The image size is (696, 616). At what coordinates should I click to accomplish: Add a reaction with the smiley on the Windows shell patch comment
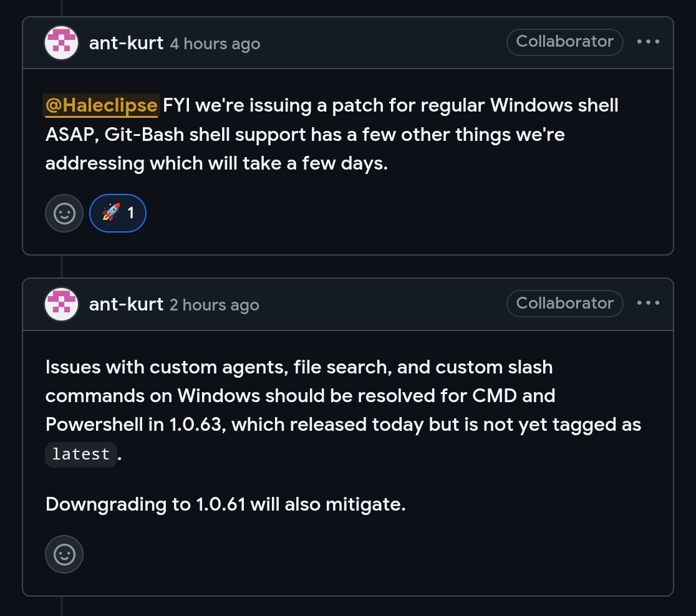(64, 213)
